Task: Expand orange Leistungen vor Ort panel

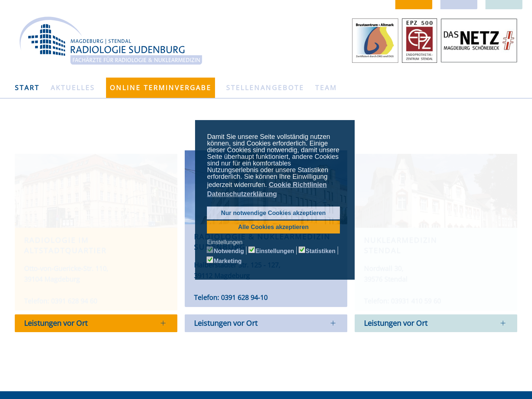Action: tap(96, 323)
